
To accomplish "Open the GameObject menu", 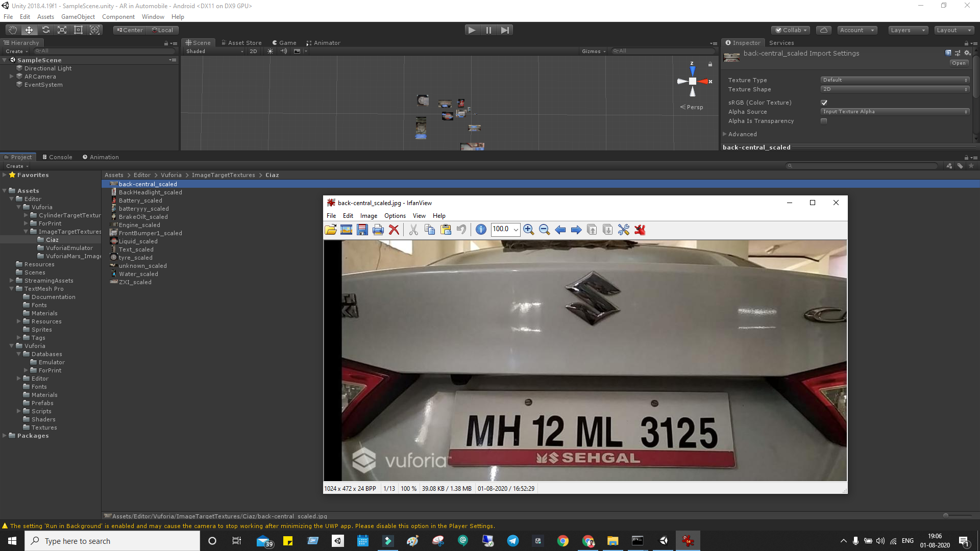I will coord(78,17).
